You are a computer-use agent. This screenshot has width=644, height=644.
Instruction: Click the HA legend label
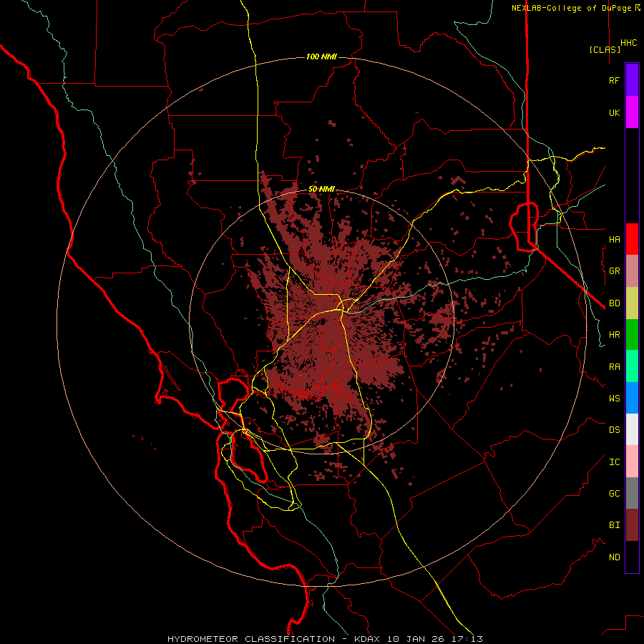click(614, 239)
